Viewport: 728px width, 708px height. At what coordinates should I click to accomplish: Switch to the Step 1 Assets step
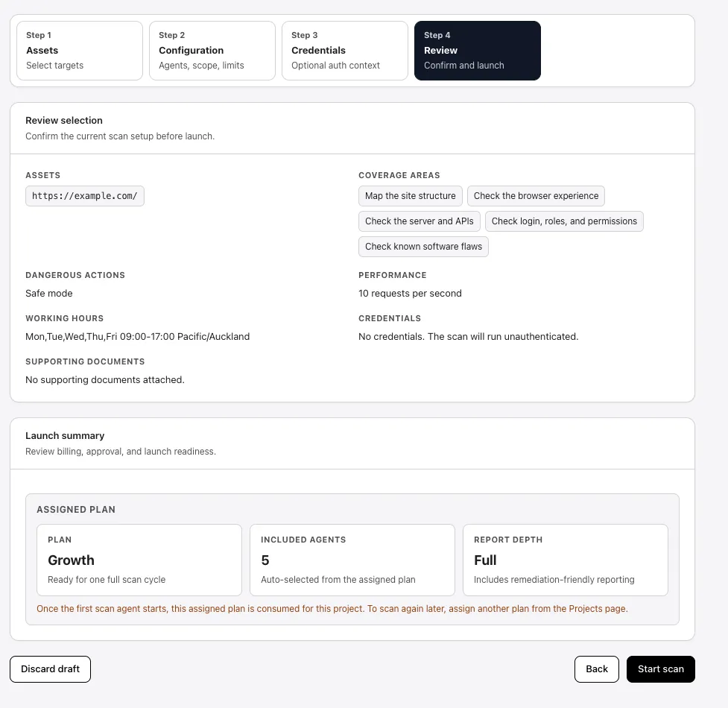pyautogui.click(x=79, y=50)
